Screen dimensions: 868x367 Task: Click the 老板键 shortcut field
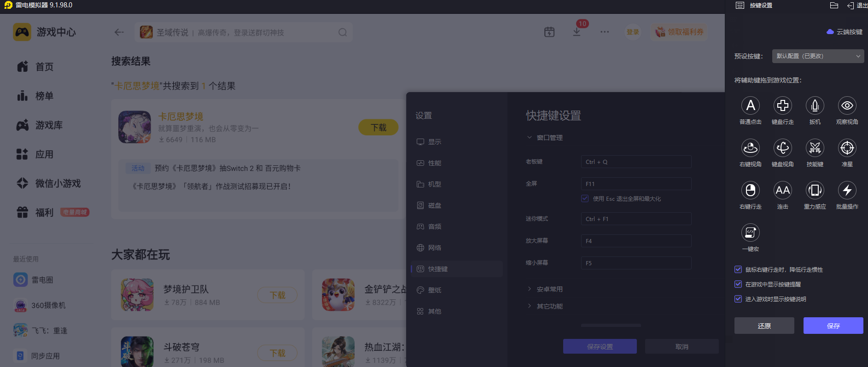coord(636,162)
